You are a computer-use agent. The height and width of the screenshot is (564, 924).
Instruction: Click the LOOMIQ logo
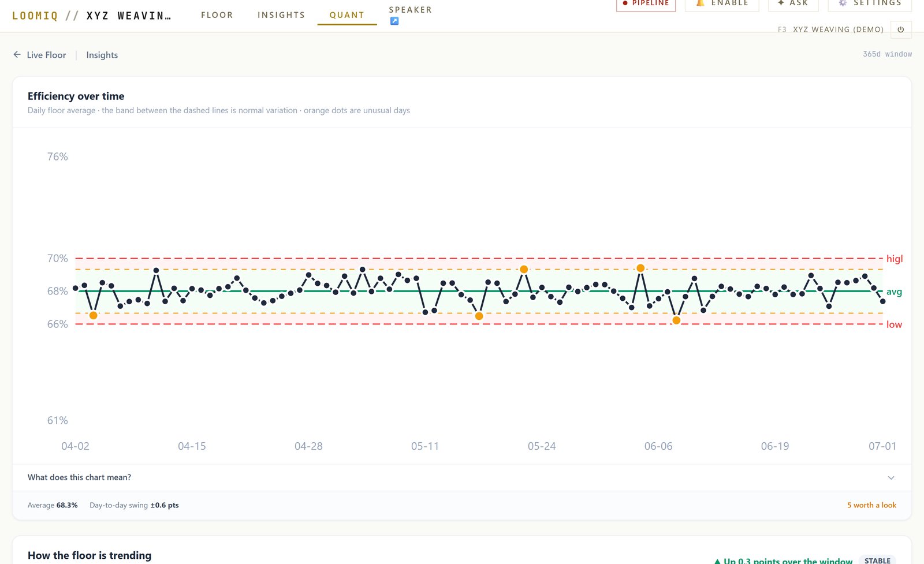[x=35, y=16]
